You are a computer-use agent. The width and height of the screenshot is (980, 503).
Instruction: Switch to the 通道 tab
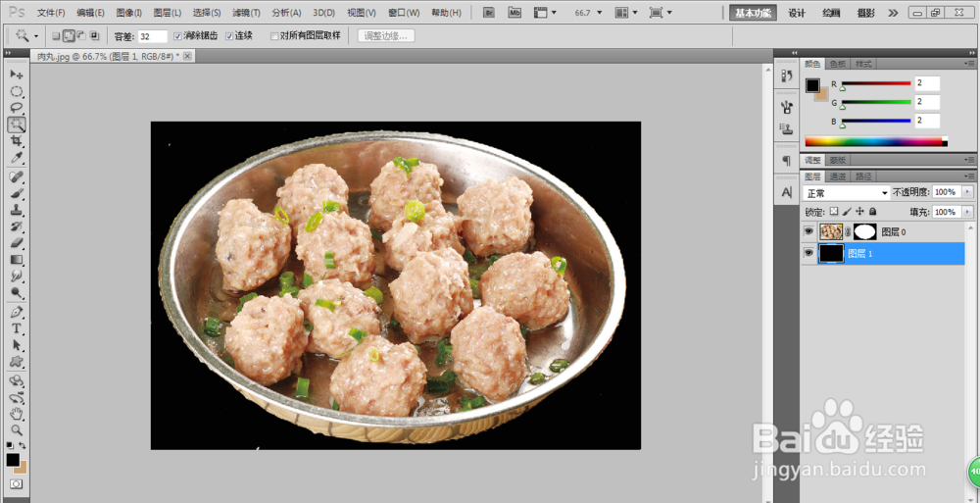point(838,176)
